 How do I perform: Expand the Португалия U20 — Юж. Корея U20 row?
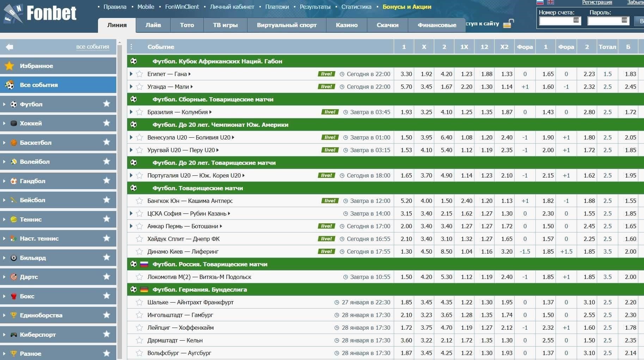(x=131, y=175)
